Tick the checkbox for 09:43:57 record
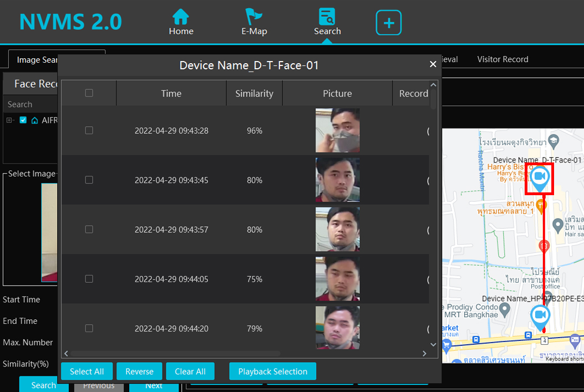The image size is (584, 392). coord(89,230)
